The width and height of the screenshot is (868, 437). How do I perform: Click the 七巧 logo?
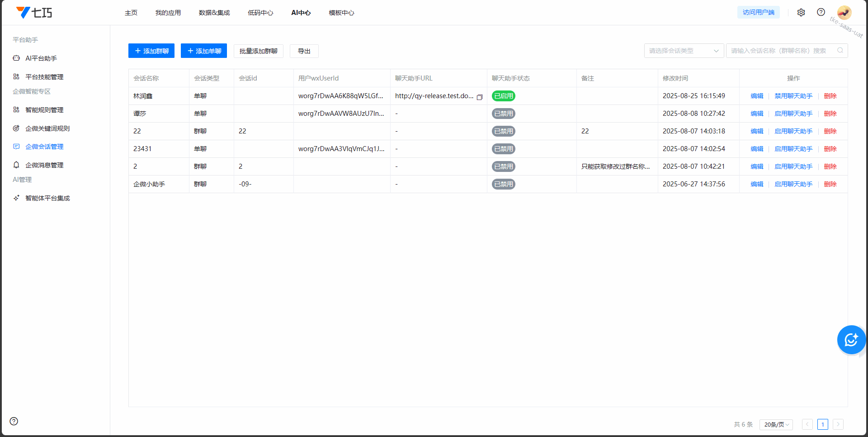pyautogui.click(x=34, y=13)
